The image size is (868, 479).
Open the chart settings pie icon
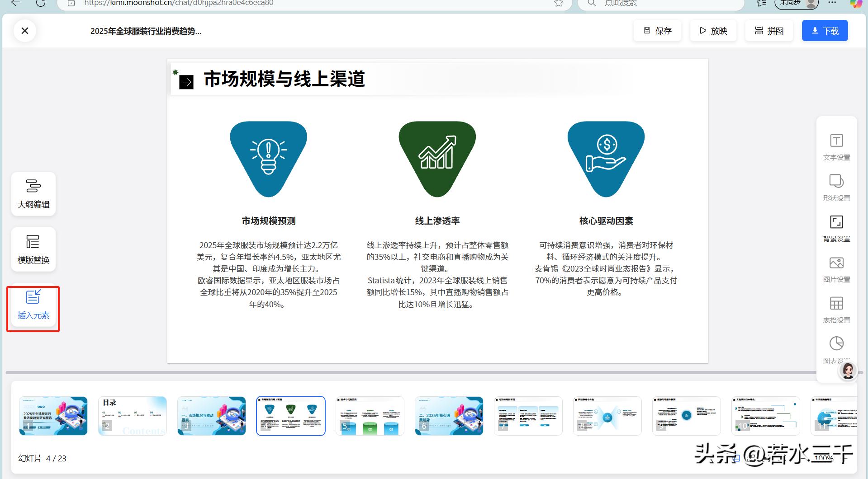[x=836, y=344]
